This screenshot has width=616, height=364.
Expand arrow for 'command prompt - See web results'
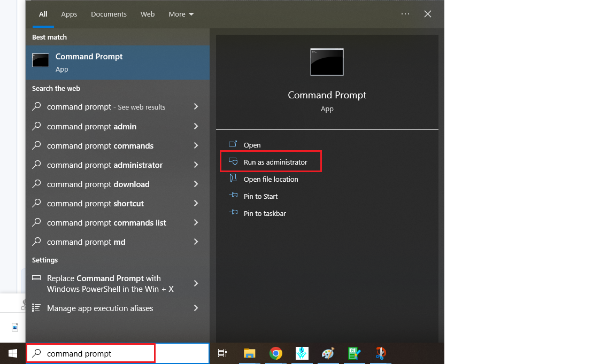coord(196,107)
